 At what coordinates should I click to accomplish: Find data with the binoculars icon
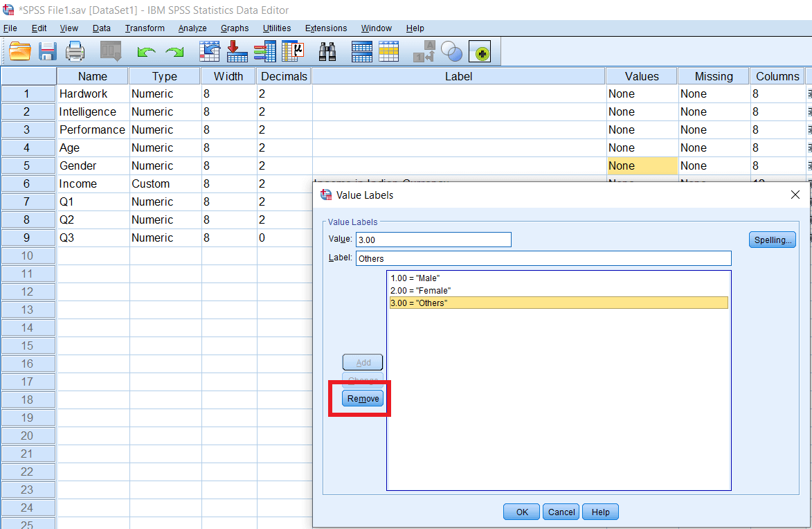[327, 51]
